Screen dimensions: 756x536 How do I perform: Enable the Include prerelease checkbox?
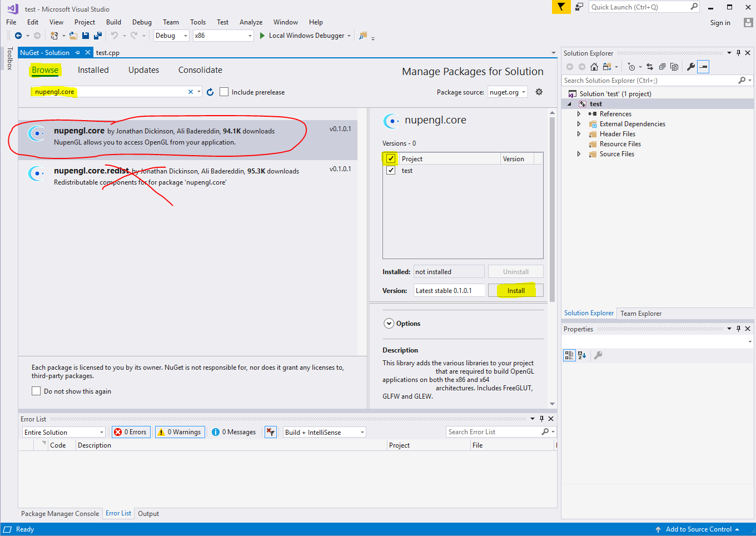point(224,92)
